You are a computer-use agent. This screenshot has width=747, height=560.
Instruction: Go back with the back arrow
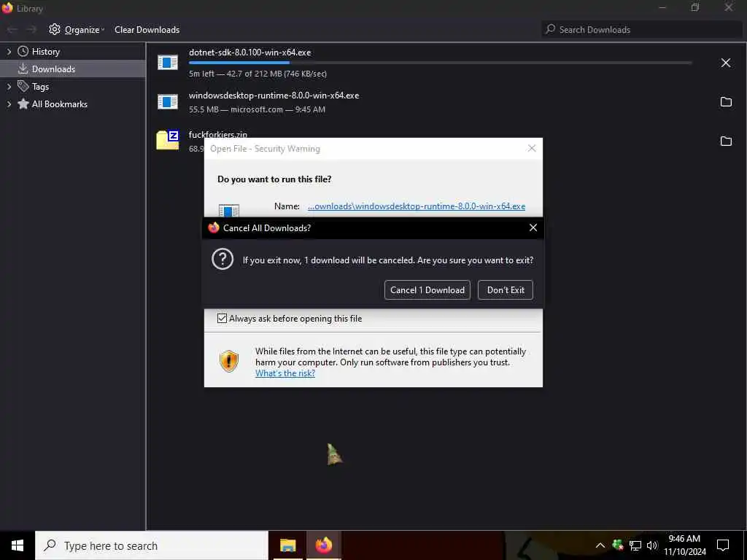[12, 29]
